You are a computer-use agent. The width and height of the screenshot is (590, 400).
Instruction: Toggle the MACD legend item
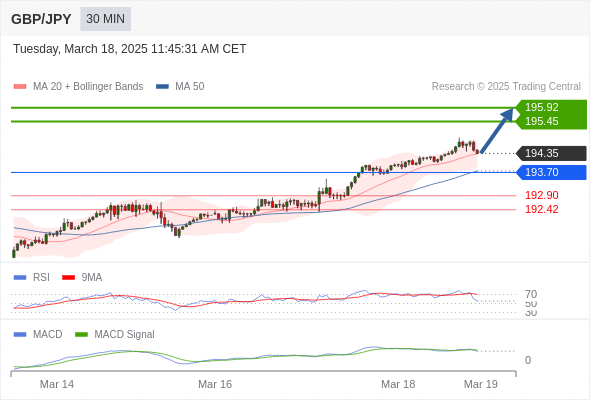click(x=38, y=334)
